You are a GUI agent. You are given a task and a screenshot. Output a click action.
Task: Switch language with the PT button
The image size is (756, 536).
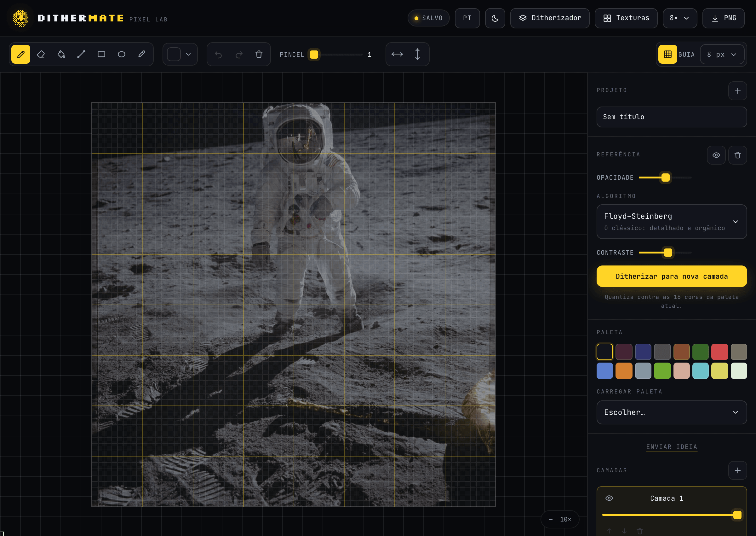(x=467, y=18)
